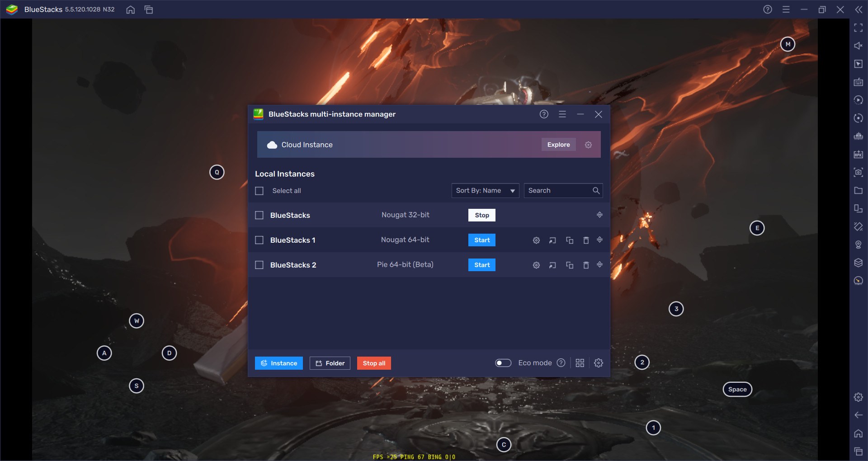Start the BlueStacks 1 instance
This screenshot has width=868, height=461.
[482, 240]
